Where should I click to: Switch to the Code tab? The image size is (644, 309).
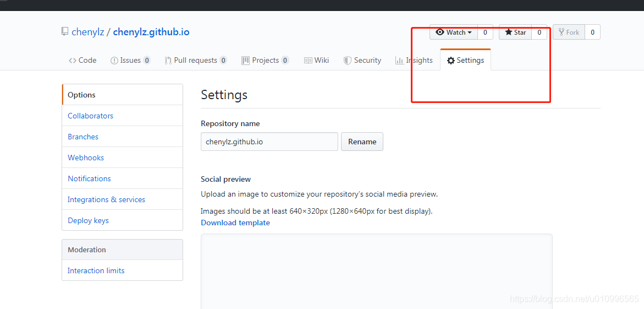82,60
